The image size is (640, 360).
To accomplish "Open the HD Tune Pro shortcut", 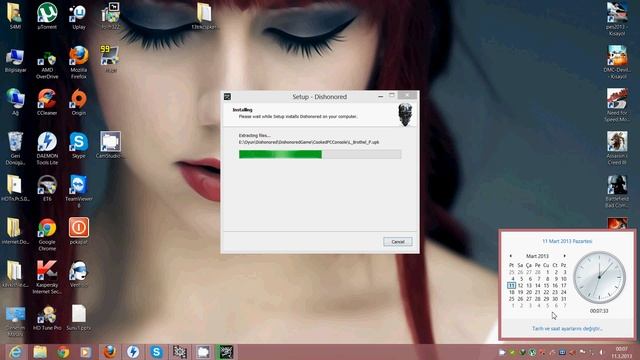I will click(47, 318).
